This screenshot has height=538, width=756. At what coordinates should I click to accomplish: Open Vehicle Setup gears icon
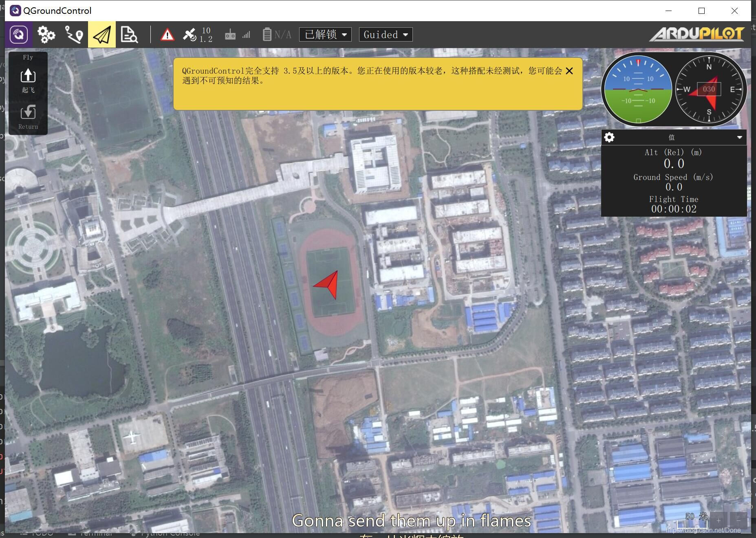click(46, 35)
